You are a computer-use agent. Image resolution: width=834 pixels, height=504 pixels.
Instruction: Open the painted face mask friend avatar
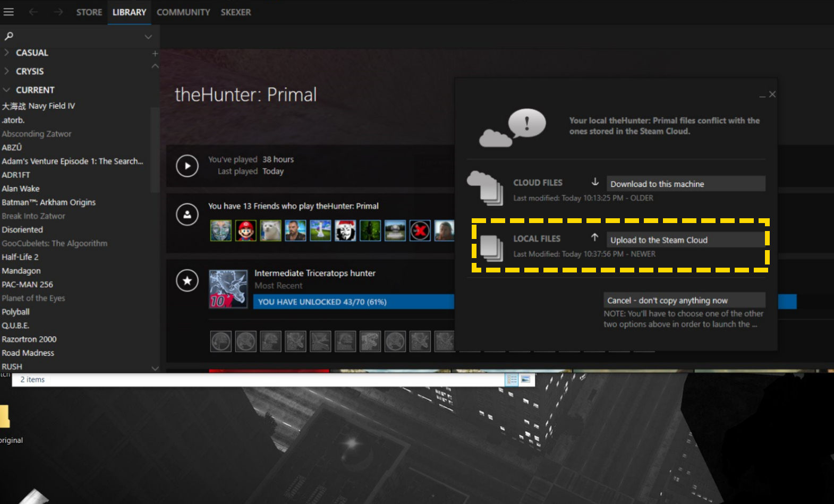(x=220, y=230)
